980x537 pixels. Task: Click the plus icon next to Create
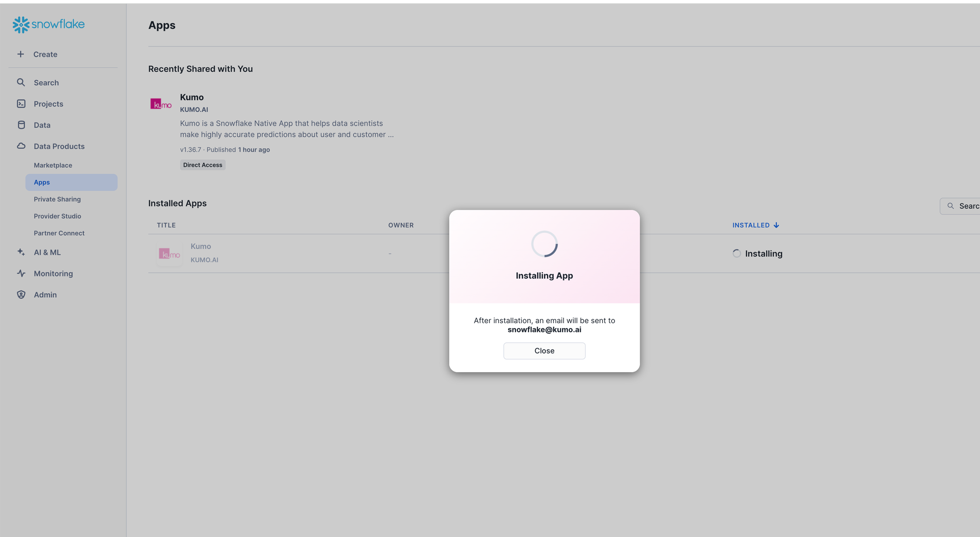tap(21, 54)
